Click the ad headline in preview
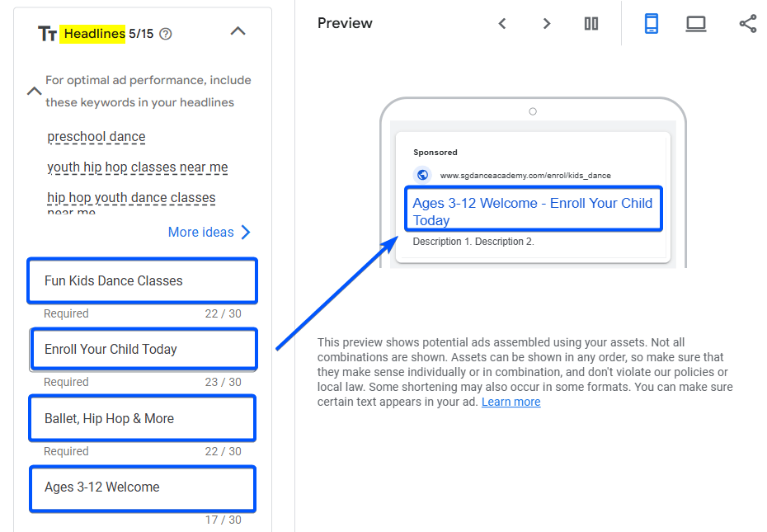The height and width of the screenshot is (532, 767). pos(532,211)
